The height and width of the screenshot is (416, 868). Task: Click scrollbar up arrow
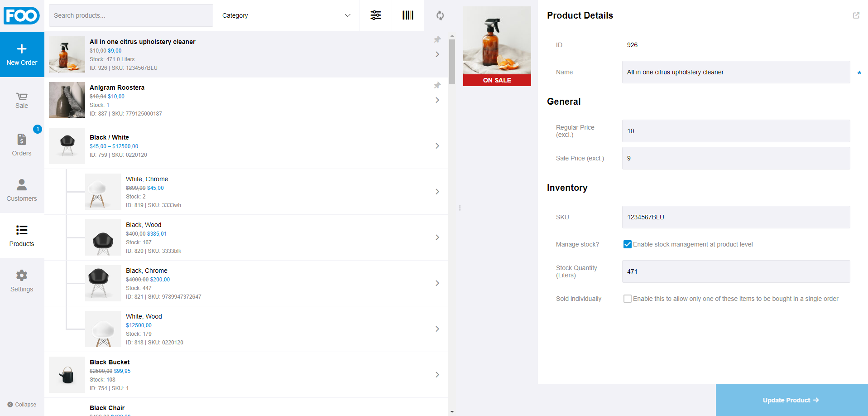(x=452, y=35)
